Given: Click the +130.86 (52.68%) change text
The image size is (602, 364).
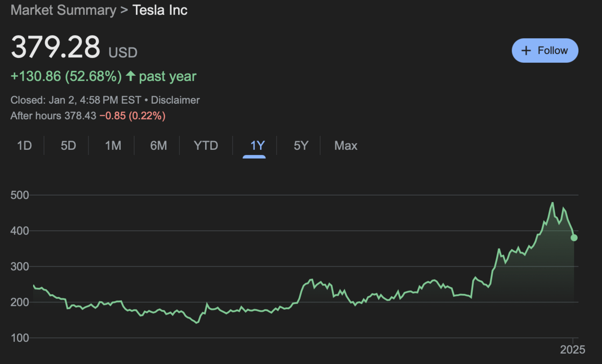Looking at the screenshot, I should (x=66, y=76).
